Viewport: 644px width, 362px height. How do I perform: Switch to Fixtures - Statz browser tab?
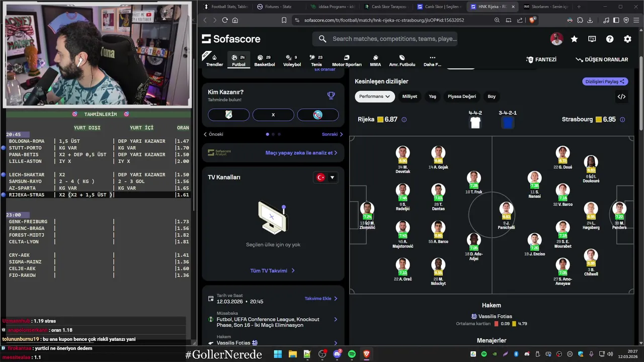point(278,7)
